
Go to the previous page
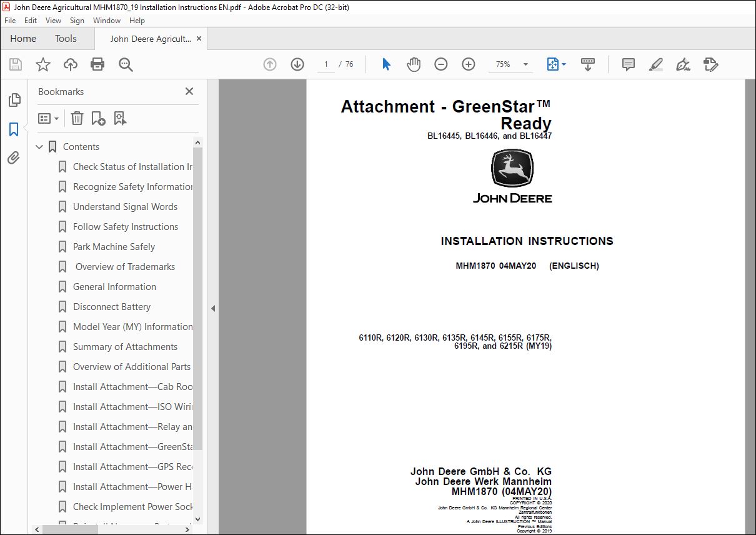270,64
